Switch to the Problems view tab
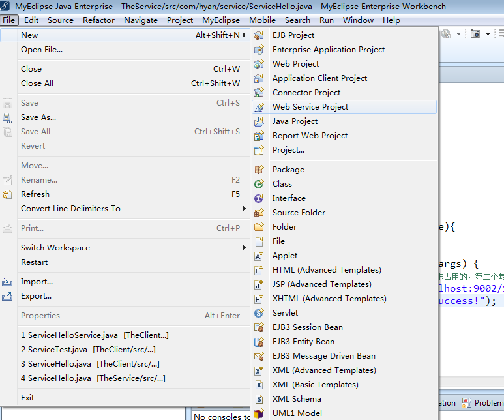Image resolution: width=504 pixels, height=420 pixels. (482, 403)
